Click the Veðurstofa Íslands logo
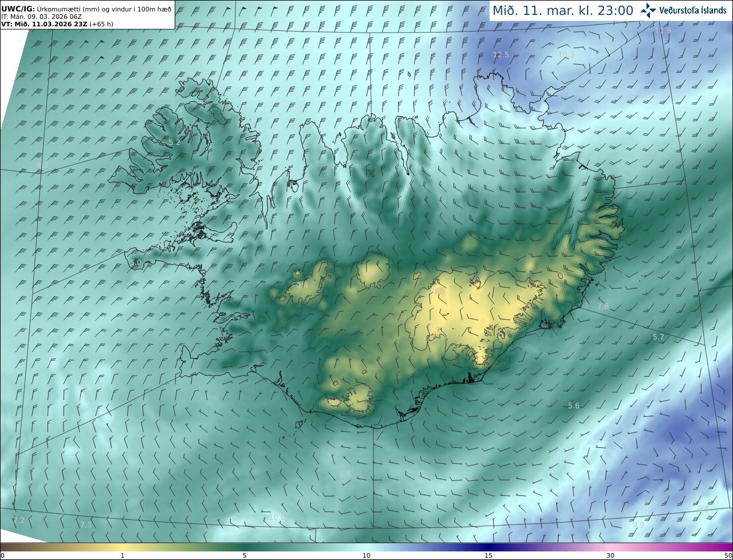Screen dimensions: 733x560 pos(684,10)
